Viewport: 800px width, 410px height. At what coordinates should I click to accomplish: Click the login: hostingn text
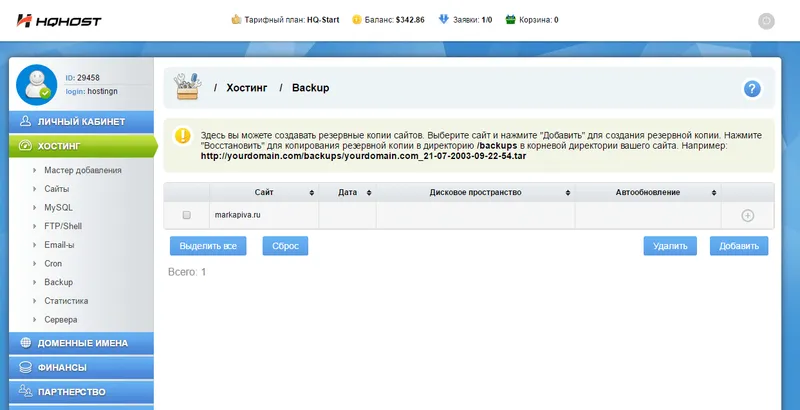[92, 91]
